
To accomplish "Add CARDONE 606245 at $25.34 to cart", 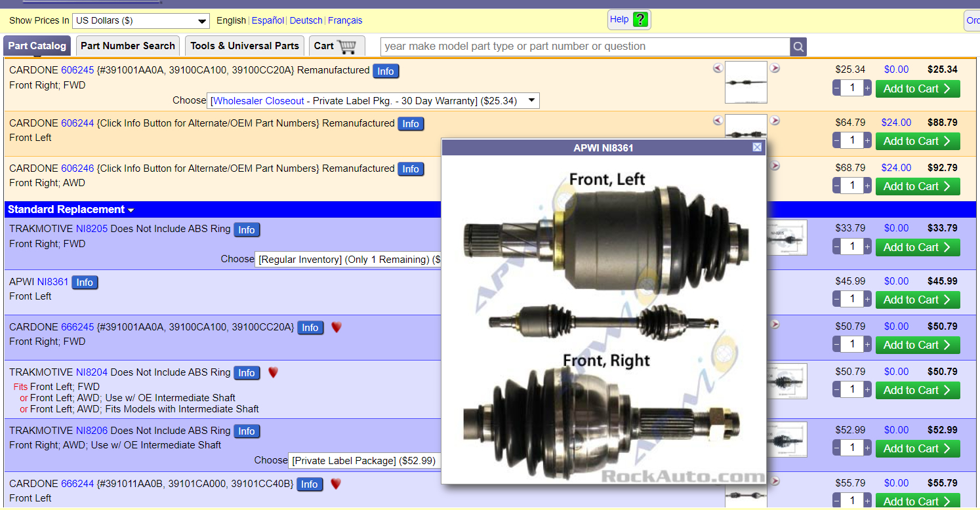I will pos(918,88).
